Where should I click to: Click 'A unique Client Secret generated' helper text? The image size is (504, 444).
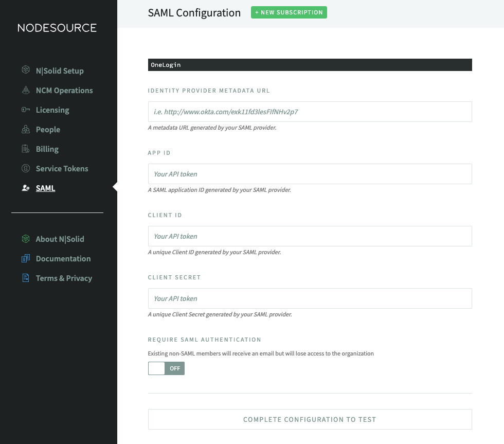pyautogui.click(x=220, y=314)
